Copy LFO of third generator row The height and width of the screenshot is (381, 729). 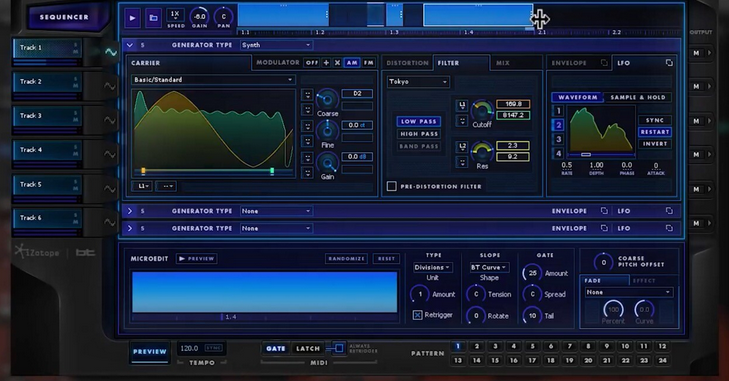[x=669, y=228]
